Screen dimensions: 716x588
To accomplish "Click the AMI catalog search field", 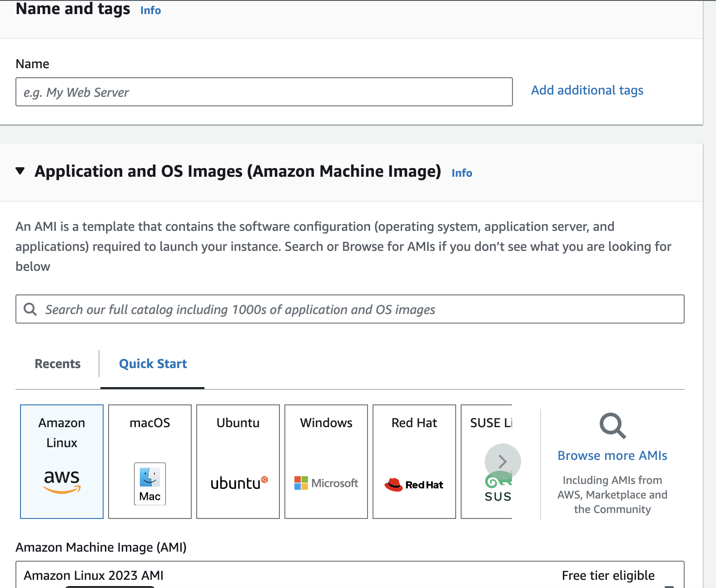I will pyautogui.click(x=350, y=309).
